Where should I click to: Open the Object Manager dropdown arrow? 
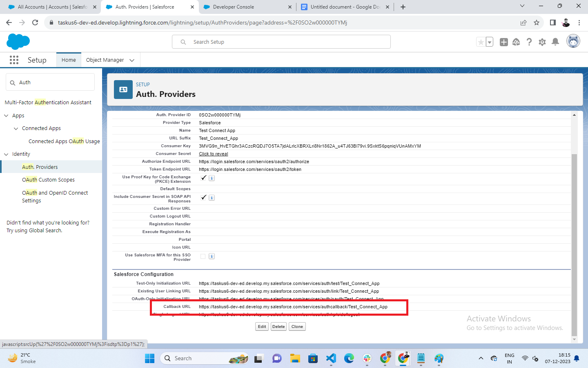[132, 60]
